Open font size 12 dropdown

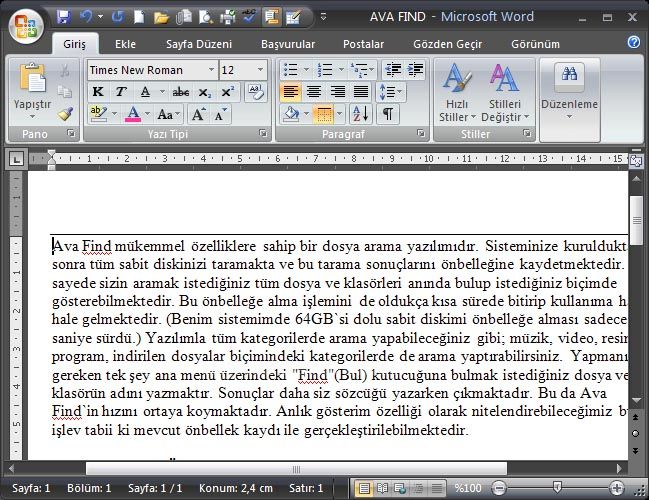[260, 70]
